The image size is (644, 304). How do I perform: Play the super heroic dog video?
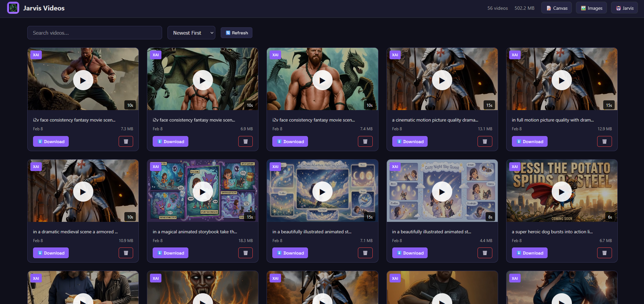pyautogui.click(x=562, y=192)
